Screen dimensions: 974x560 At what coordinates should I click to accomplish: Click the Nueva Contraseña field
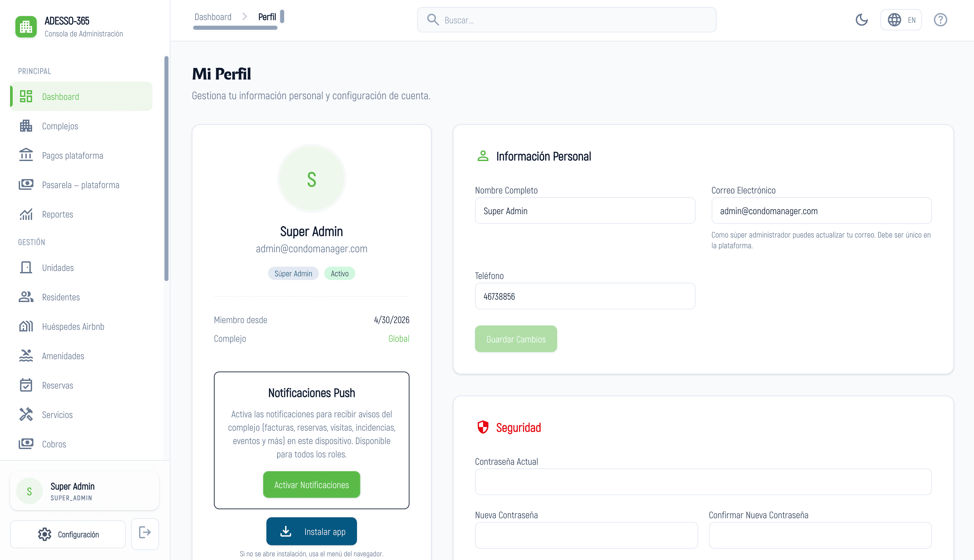[586, 535]
